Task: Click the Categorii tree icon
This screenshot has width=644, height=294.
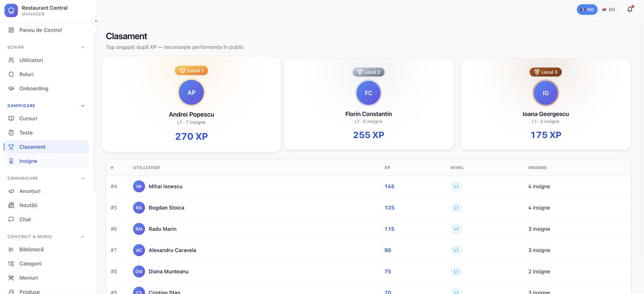Action: [x=11, y=263]
